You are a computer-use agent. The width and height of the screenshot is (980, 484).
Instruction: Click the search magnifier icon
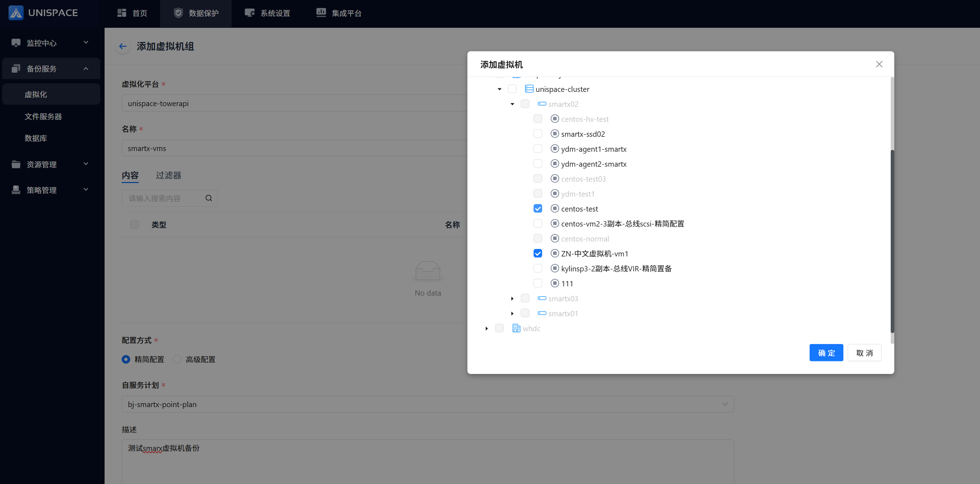click(x=208, y=198)
